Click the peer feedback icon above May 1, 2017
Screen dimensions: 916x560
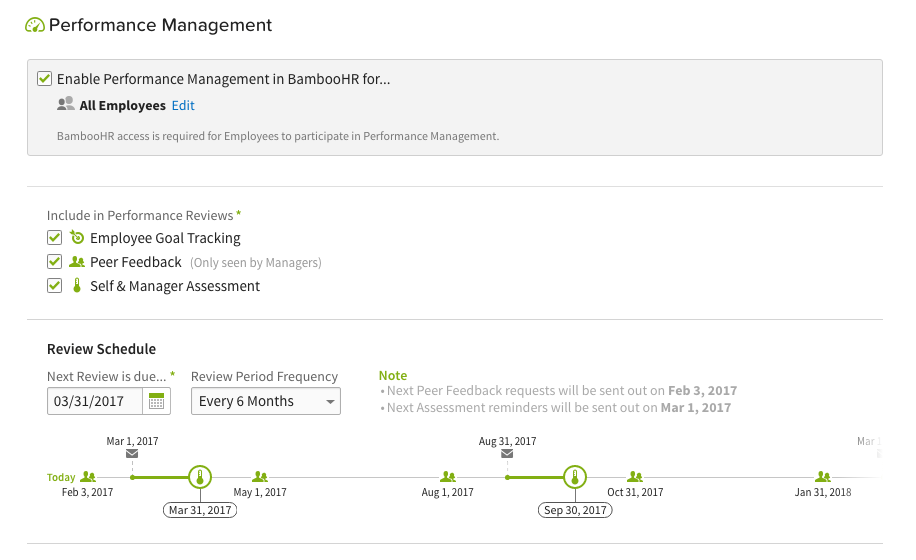[x=260, y=476]
